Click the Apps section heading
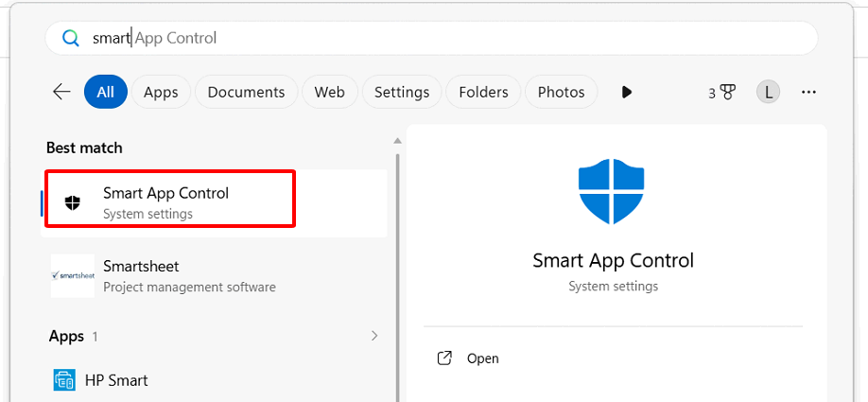The height and width of the screenshot is (402, 868). (x=66, y=336)
